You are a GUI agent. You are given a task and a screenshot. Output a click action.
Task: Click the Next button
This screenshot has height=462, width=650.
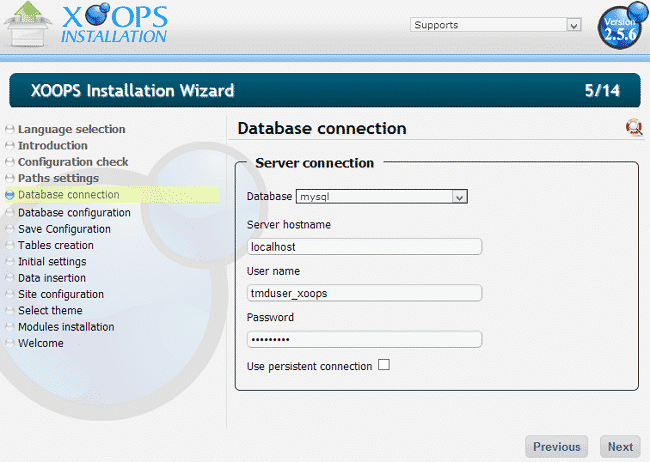[x=620, y=447]
